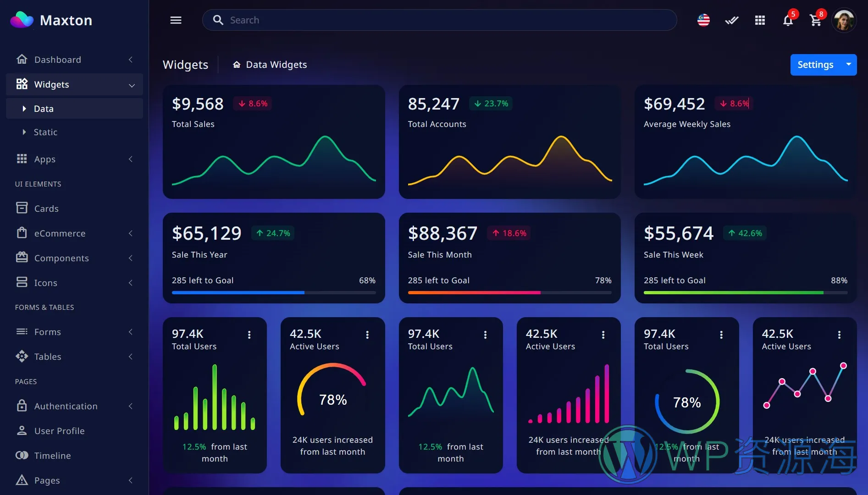Go to the Timeline page

(52, 456)
